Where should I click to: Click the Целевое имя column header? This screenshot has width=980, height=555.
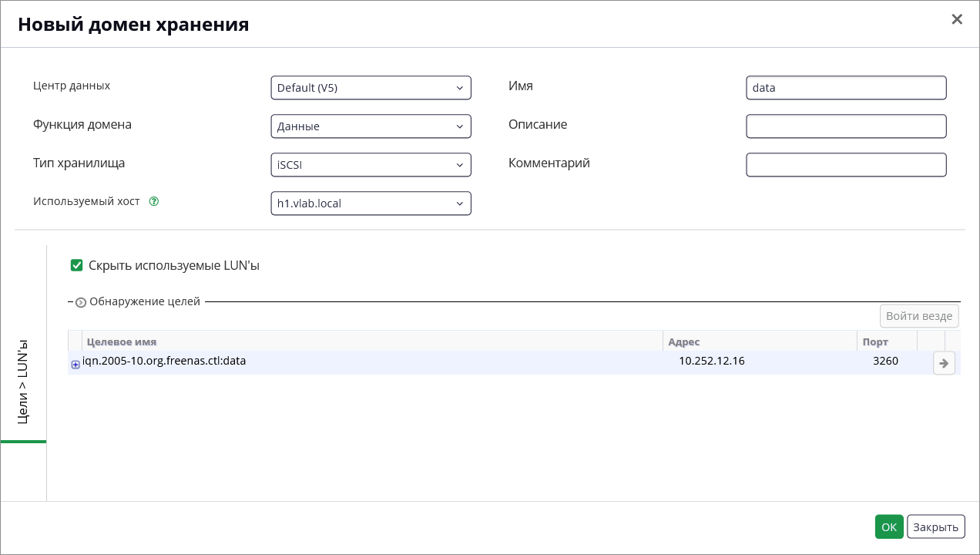click(x=372, y=341)
